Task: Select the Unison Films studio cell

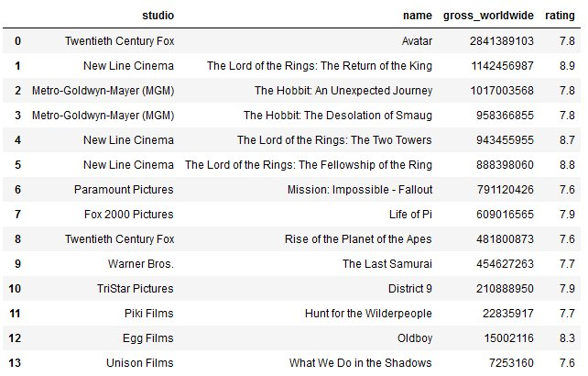Action: [140, 363]
